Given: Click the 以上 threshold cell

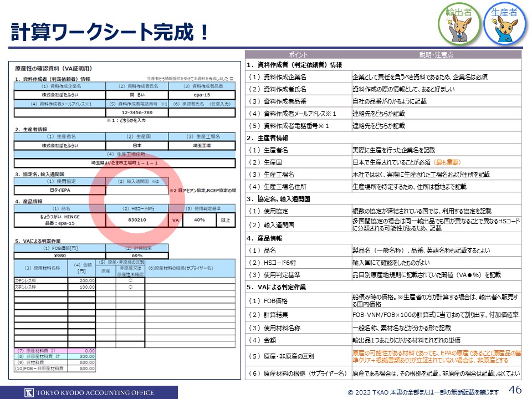Looking at the screenshot, I should (226, 220).
